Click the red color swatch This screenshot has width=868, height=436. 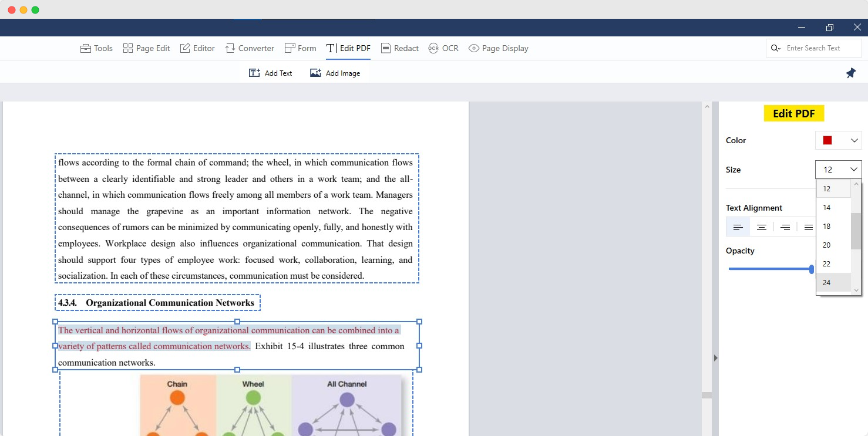[x=827, y=140]
